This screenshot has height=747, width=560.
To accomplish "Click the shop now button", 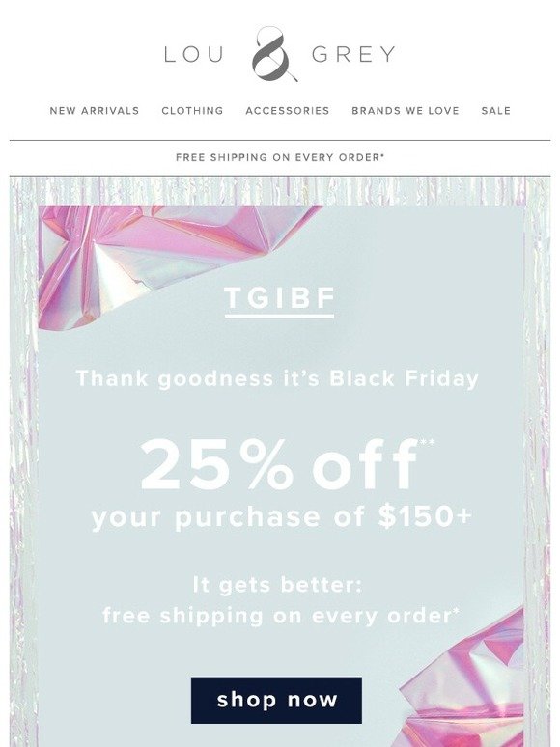I will click(276, 701).
